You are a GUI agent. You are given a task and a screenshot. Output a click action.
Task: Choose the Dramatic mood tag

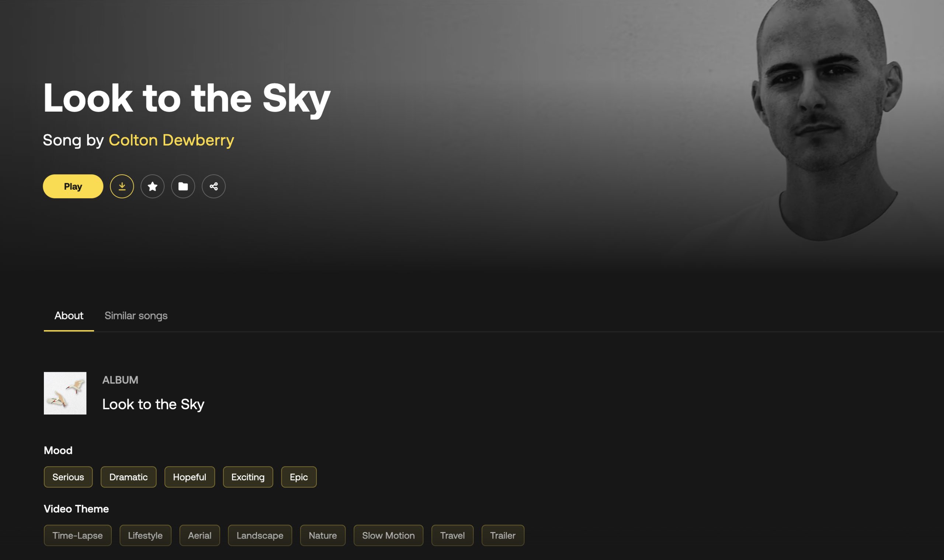tap(128, 477)
